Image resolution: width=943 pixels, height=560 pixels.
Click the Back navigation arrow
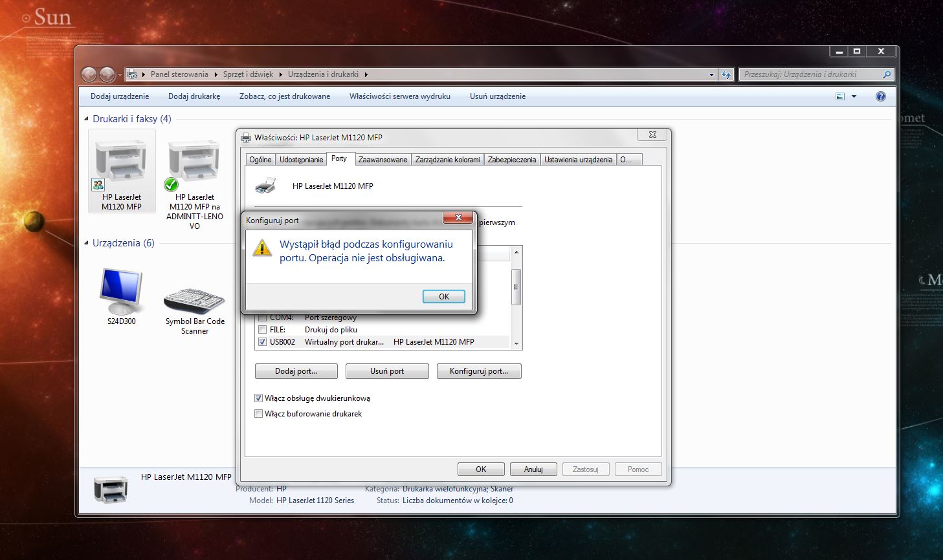(x=89, y=74)
